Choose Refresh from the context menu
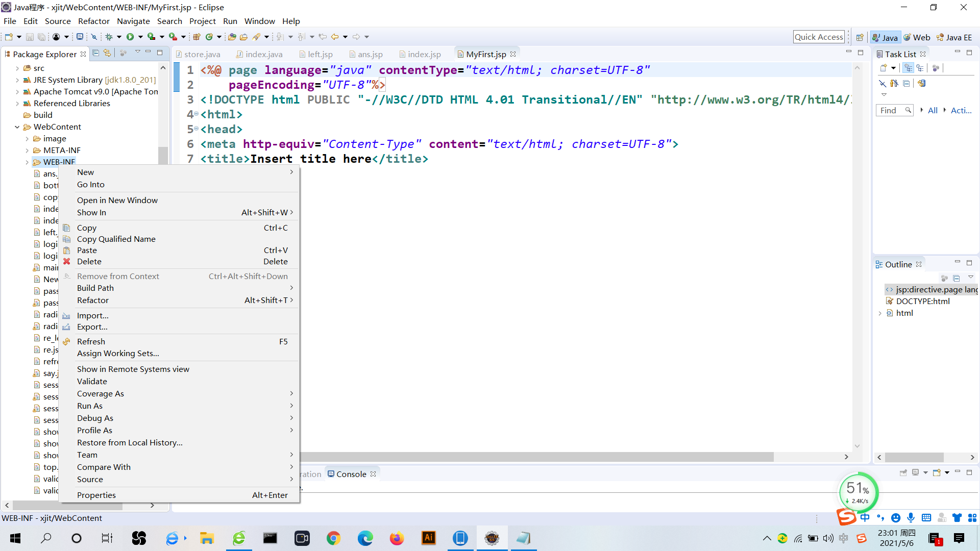This screenshot has height=551, width=980. pos(91,341)
